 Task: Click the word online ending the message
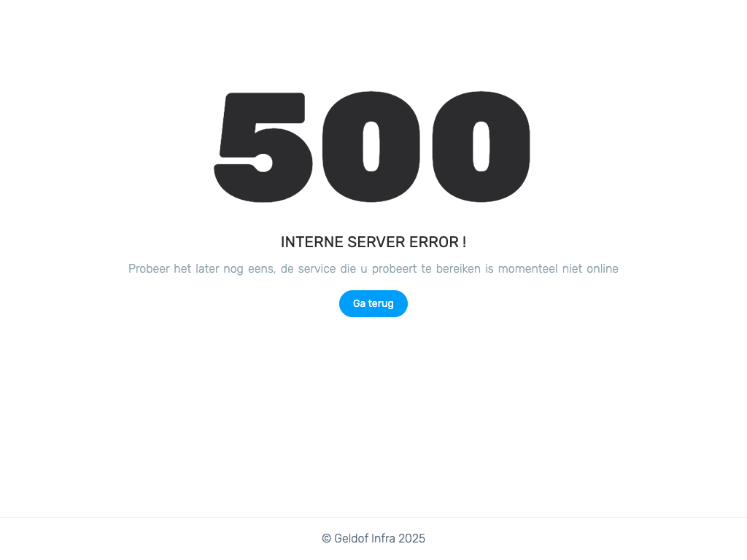pos(602,268)
